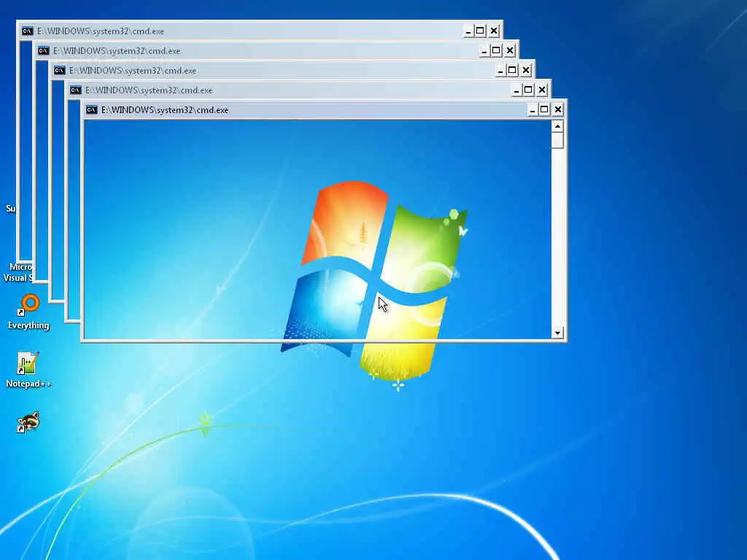The width and height of the screenshot is (747, 560).
Task: Close the middle cmd.exe window
Action: coord(526,71)
